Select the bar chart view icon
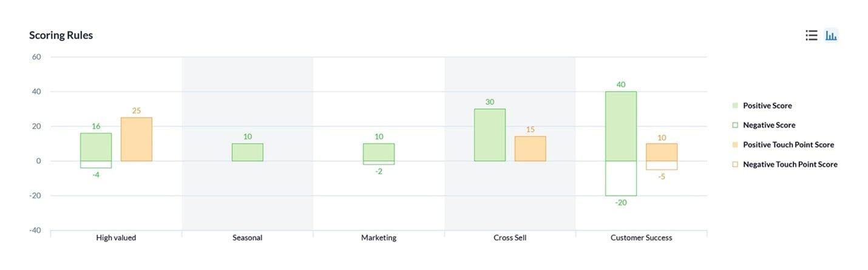 pos(831,35)
